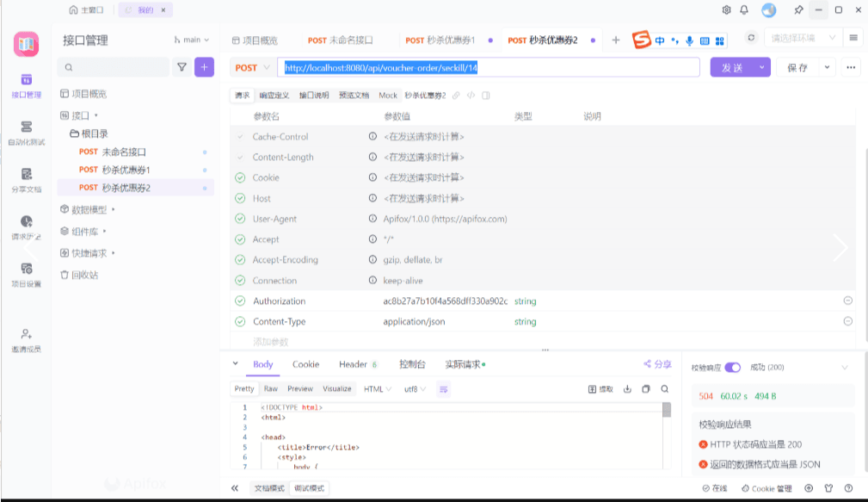Open the HTML response format dropdown
This screenshot has width=868, height=502.
click(x=378, y=389)
